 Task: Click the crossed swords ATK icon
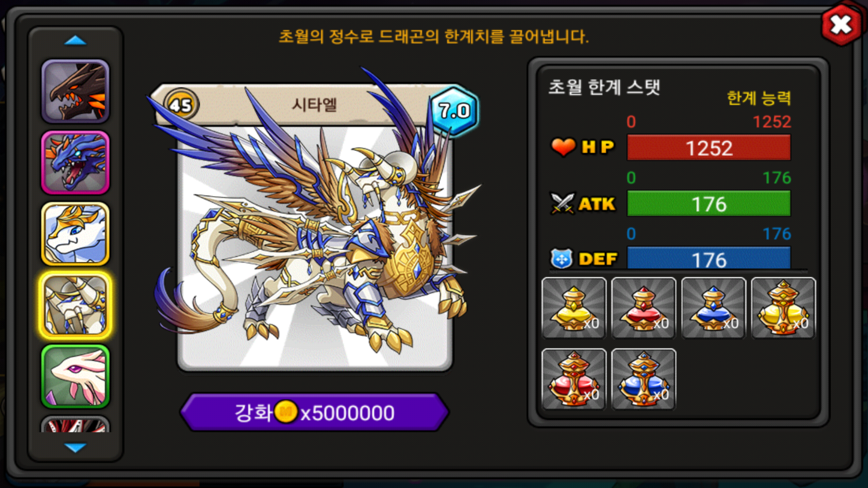(x=562, y=203)
